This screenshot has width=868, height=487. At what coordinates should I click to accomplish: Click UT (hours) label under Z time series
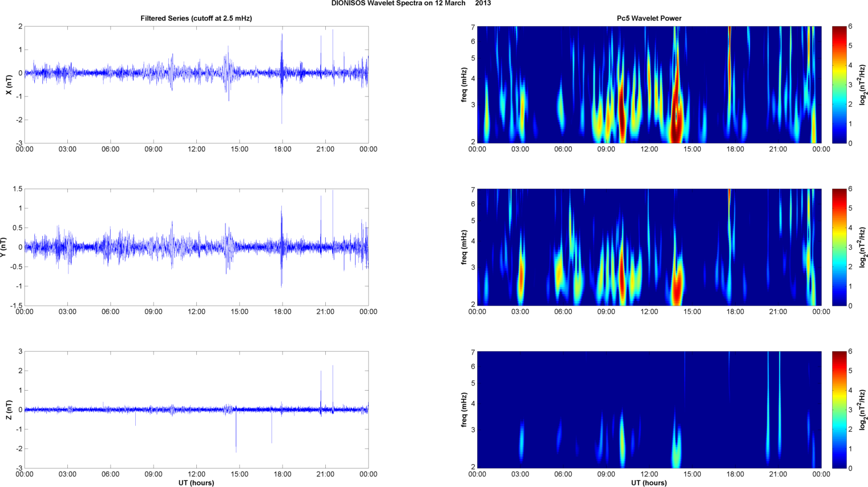coord(196,483)
